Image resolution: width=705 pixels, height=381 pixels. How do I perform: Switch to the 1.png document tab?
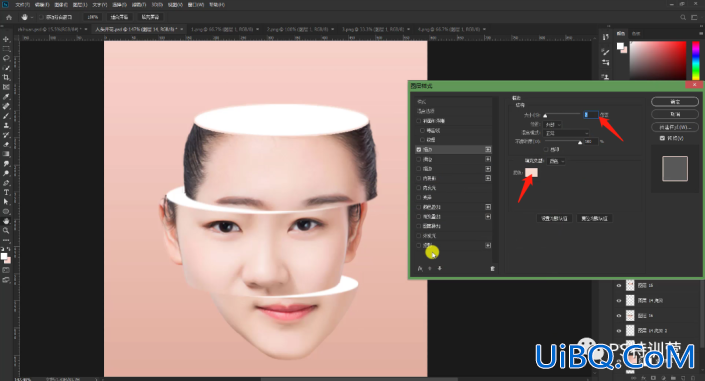click(223, 29)
